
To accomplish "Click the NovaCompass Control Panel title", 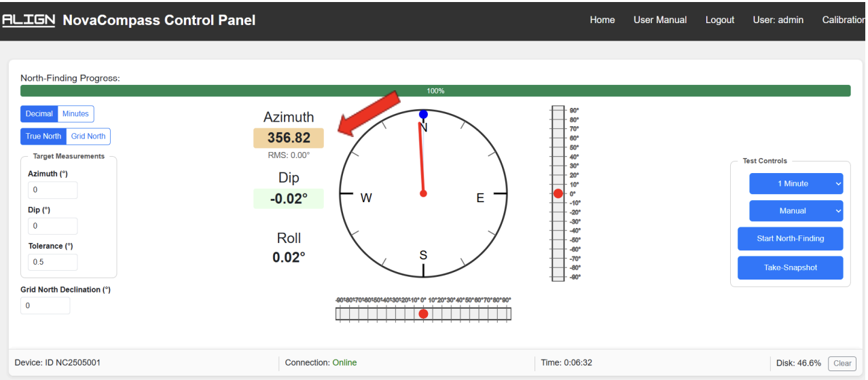I will [x=159, y=20].
